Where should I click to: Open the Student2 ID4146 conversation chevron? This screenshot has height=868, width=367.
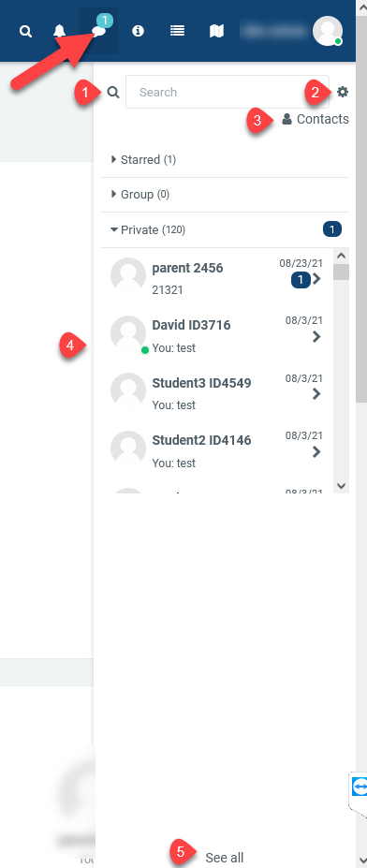pyautogui.click(x=316, y=452)
